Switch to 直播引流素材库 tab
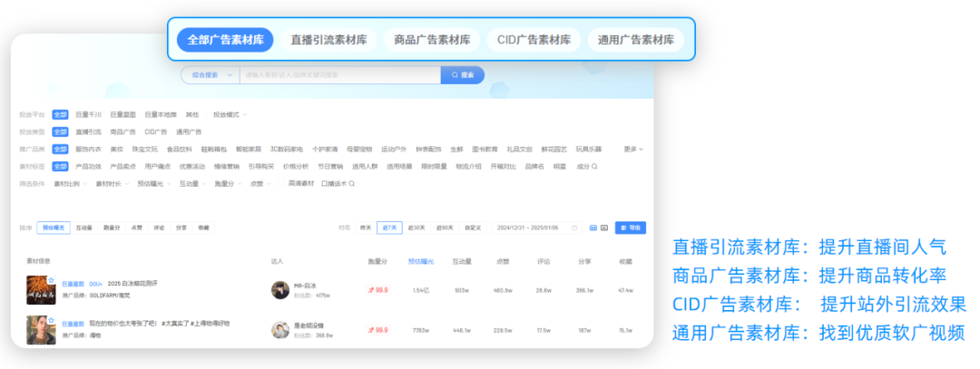Image resolution: width=980 pixels, height=369 pixels. point(328,40)
